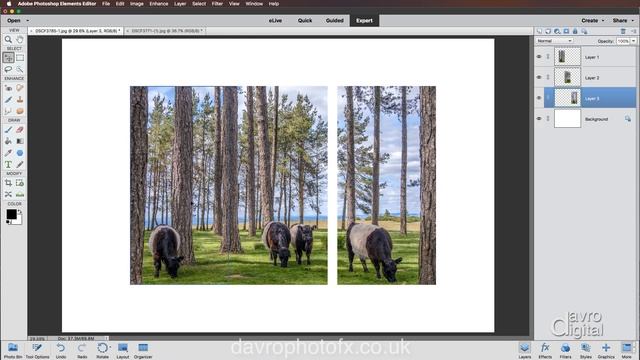Select the Red Eye Removal tool

[8, 88]
